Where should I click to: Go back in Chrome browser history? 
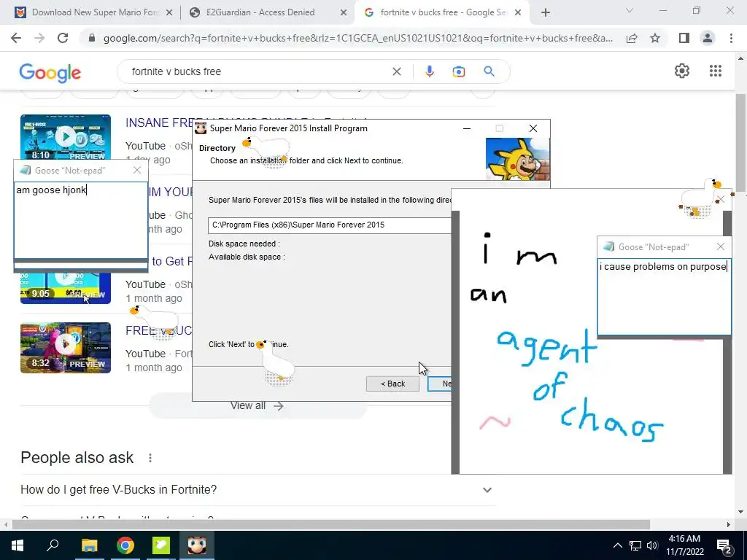click(x=16, y=38)
